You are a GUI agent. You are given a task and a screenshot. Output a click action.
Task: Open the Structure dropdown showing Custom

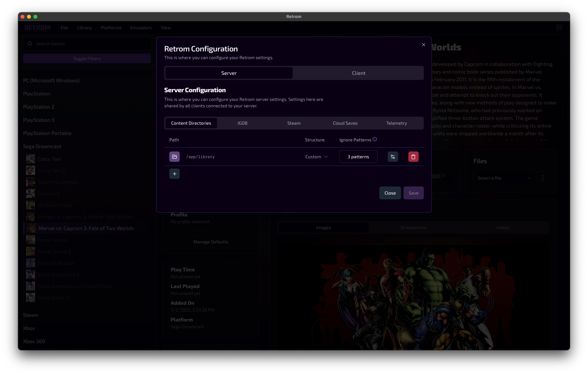(317, 157)
